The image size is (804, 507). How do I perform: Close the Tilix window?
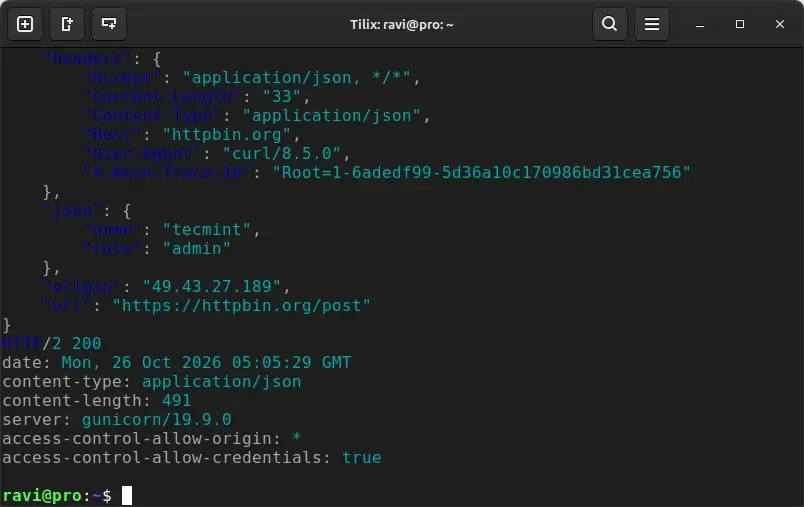point(779,24)
